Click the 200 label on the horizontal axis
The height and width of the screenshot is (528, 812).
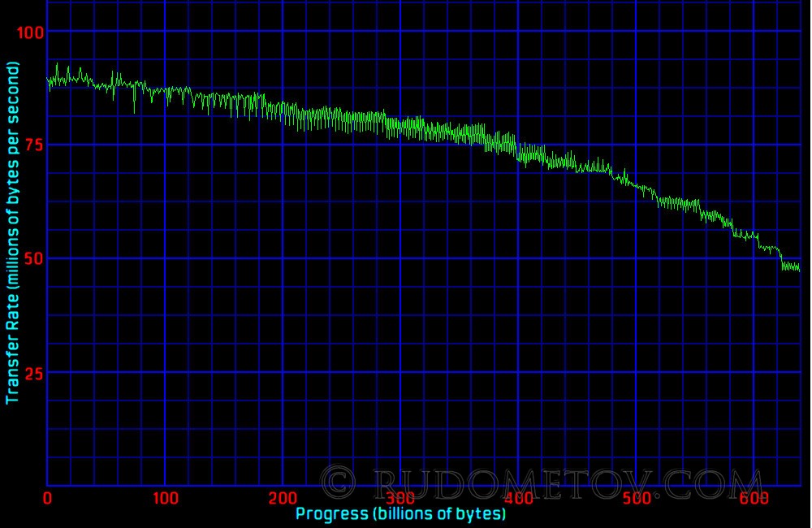[x=283, y=497]
